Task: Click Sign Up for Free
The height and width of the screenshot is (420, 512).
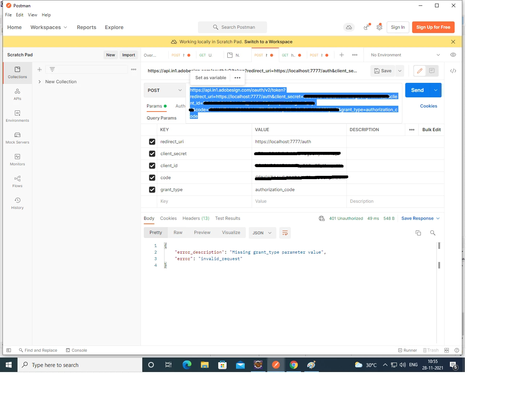Action: 433,27
